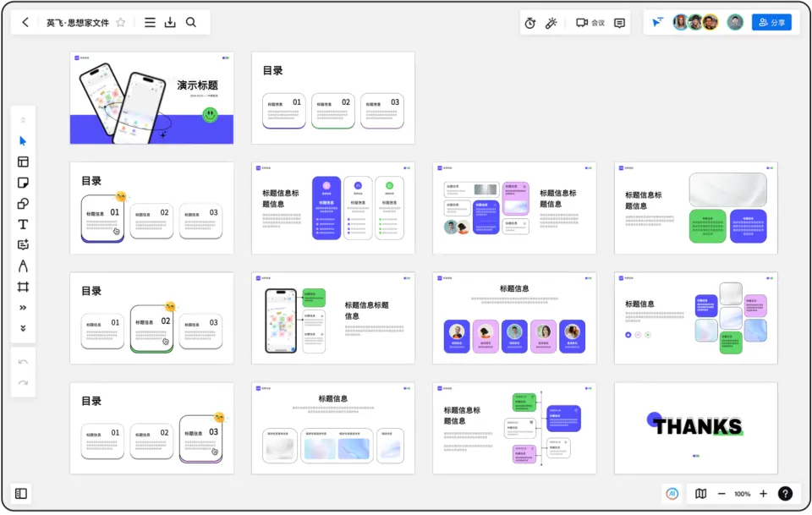The width and height of the screenshot is (812, 515).
Task: Select the pen drawing tool
Action: pyautogui.click(x=23, y=266)
